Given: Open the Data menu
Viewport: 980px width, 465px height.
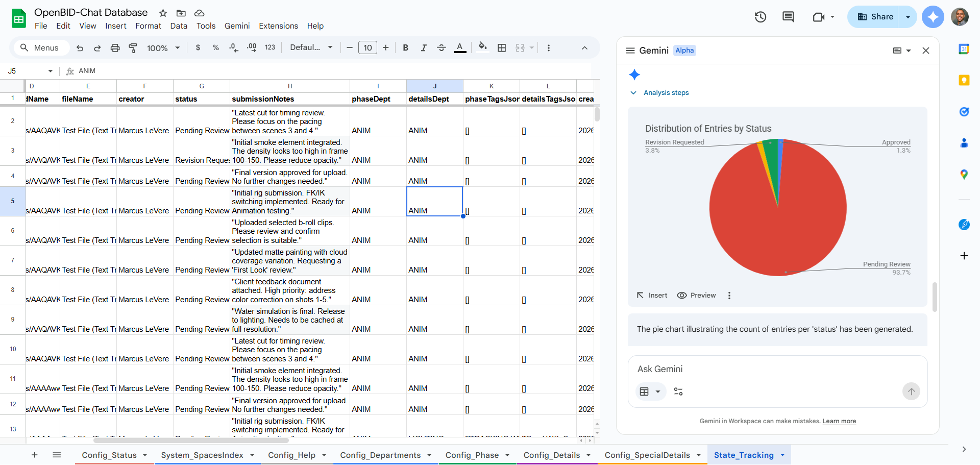Looking at the screenshot, I should [179, 26].
